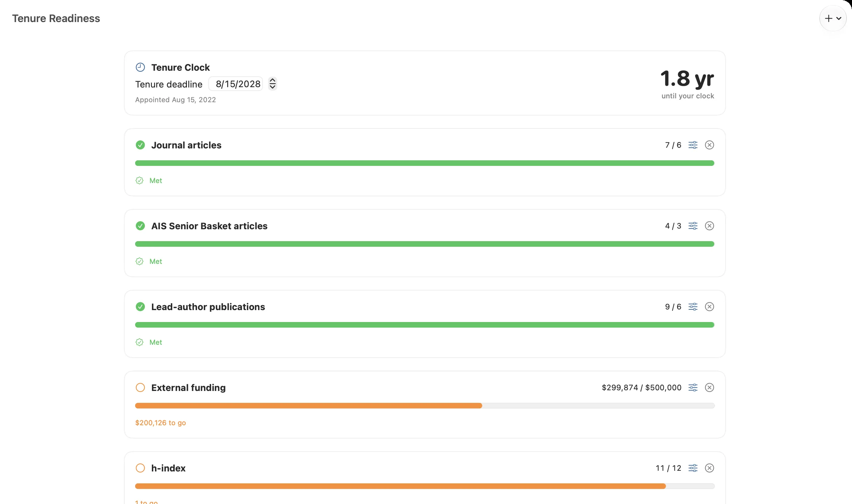Screen dimensions: 852x504
Task: Open settings sliders for Journal articles
Action: point(693,145)
